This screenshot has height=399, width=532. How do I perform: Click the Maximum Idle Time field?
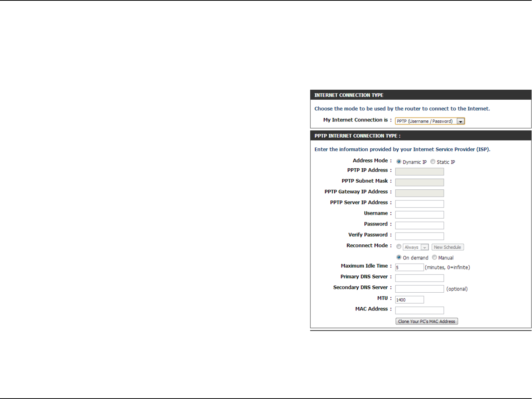(409, 267)
